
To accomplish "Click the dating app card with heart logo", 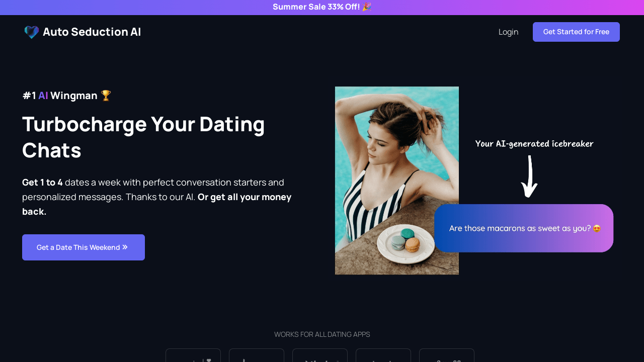I will [193, 355].
